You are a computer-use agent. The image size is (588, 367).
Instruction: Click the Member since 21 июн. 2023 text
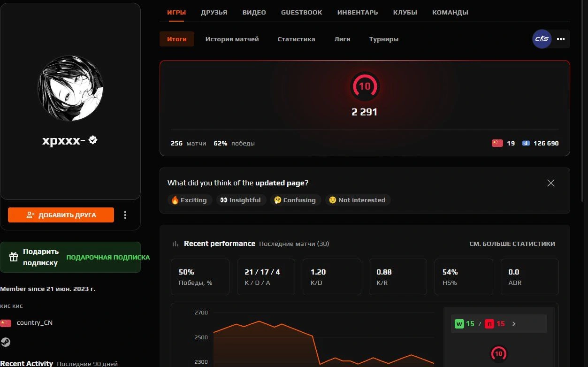(47, 289)
